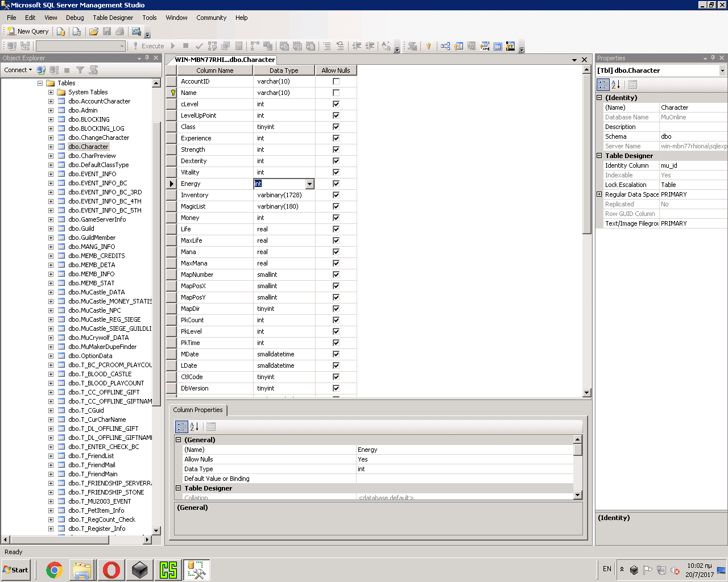Open the Community menu
Screen dimensions: 728x582
point(211,18)
